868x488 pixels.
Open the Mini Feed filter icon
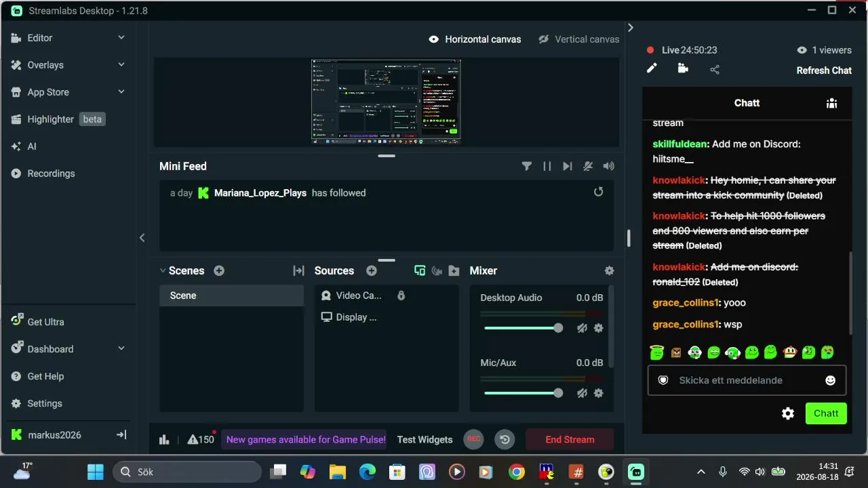[x=527, y=166]
